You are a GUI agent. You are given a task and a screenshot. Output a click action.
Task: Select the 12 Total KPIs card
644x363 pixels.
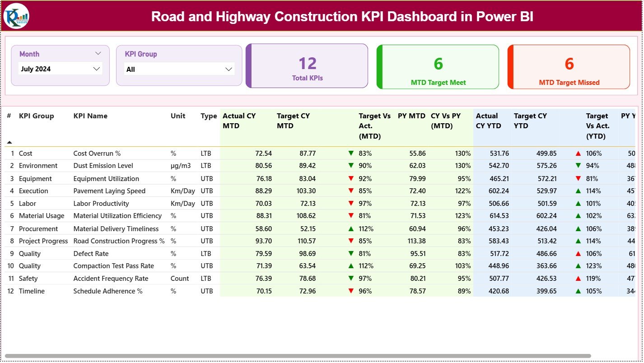point(307,65)
